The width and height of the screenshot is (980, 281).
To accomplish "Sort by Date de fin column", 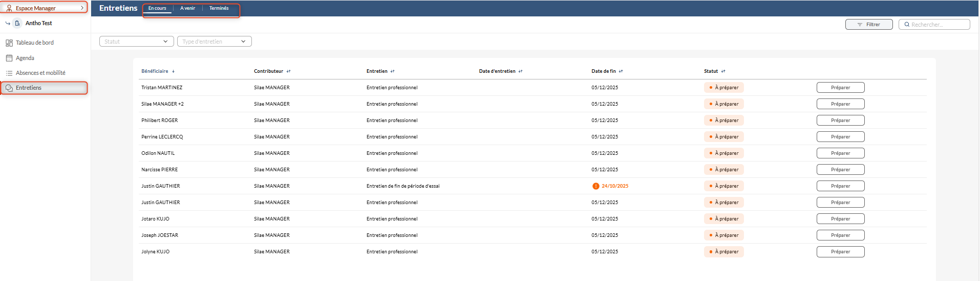I will (621, 71).
